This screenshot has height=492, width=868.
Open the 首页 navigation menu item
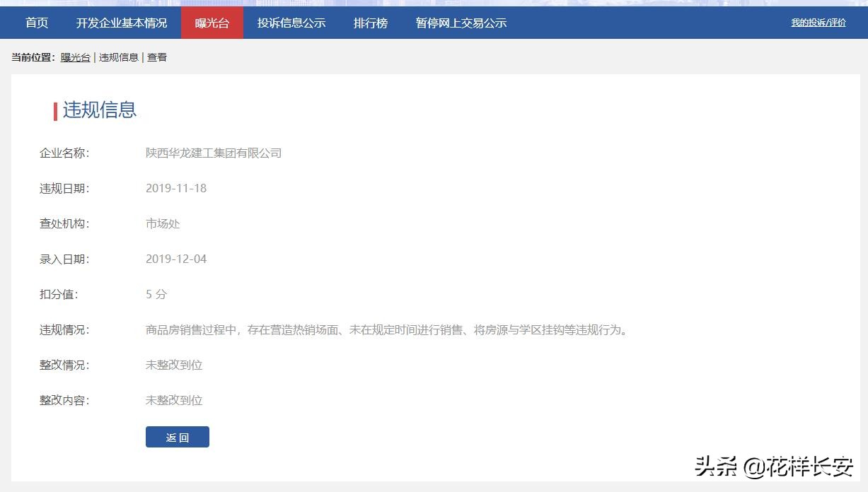click(x=35, y=23)
